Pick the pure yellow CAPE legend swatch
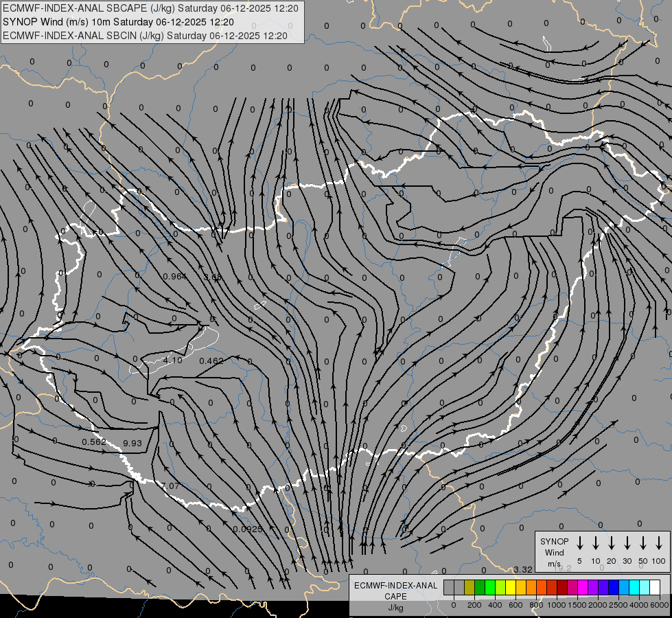Viewport: 672px width, 618px height. [511, 587]
